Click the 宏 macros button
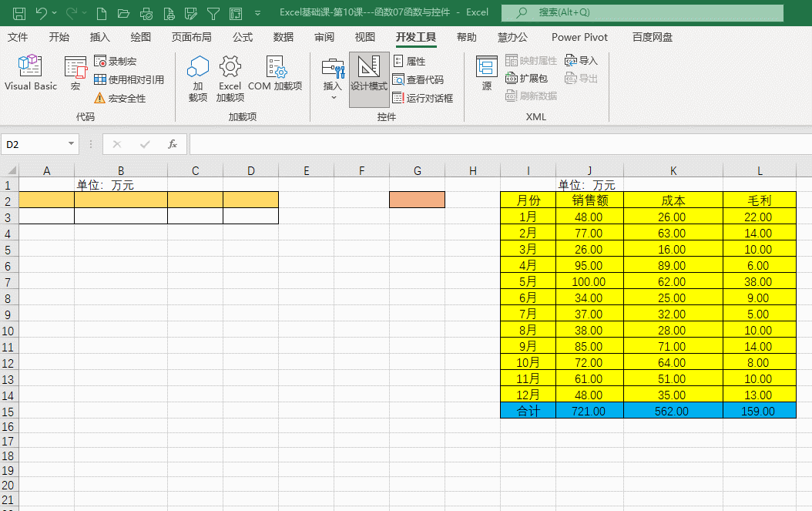This screenshot has height=511, width=812. coord(75,73)
